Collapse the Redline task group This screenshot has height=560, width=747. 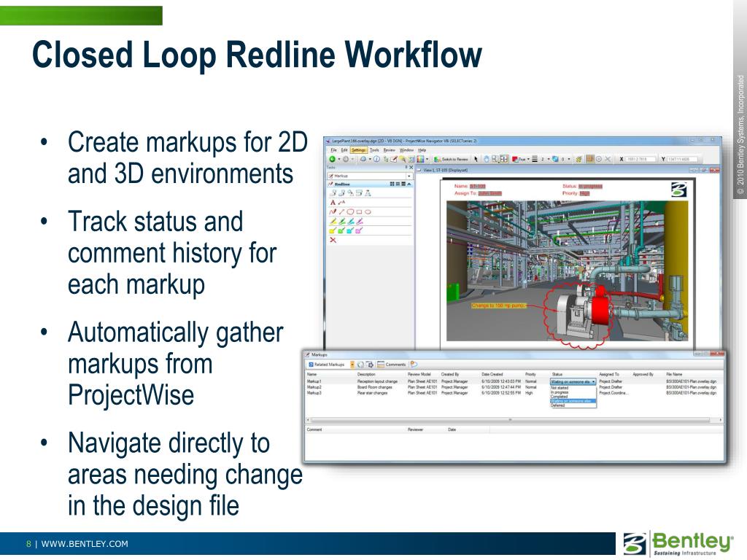(409, 184)
